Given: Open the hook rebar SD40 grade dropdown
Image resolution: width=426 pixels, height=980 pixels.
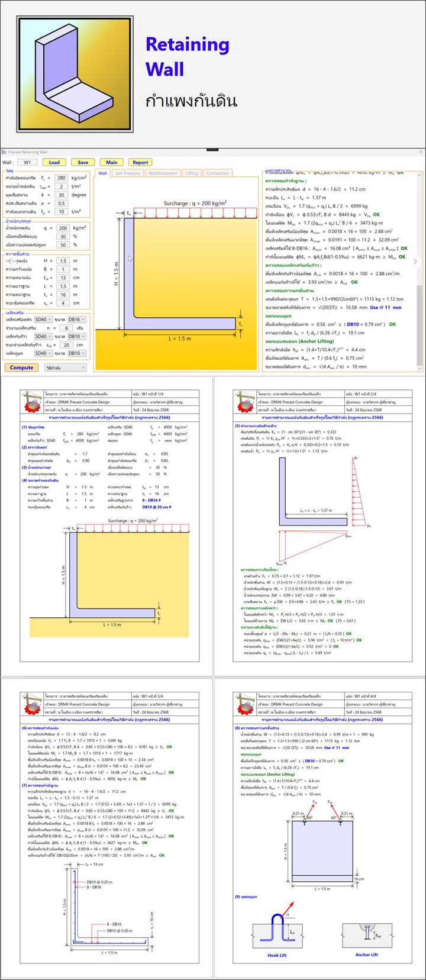Looking at the screenshot, I should pos(43,353).
